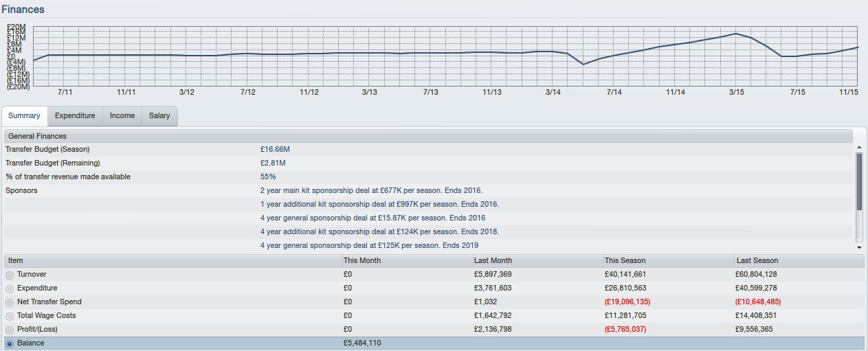Click the Last Month column header
Image resolution: width=868 pixels, height=351 pixels.
pos(537,261)
